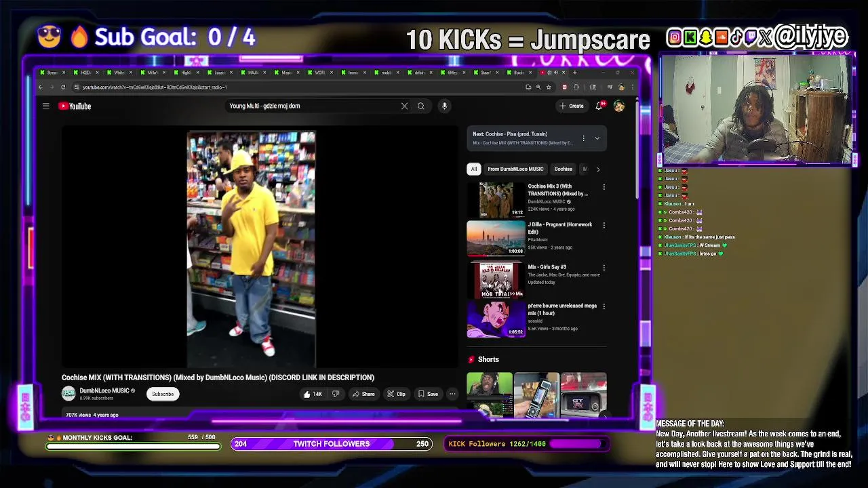Open playlist panel three-dot options

pyautogui.click(x=583, y=138)
